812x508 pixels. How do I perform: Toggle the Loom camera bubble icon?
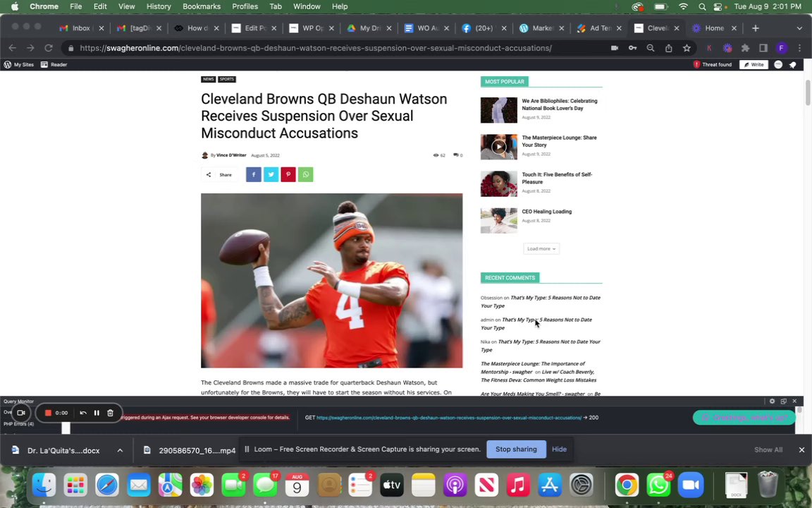click(x=21, y=413)
